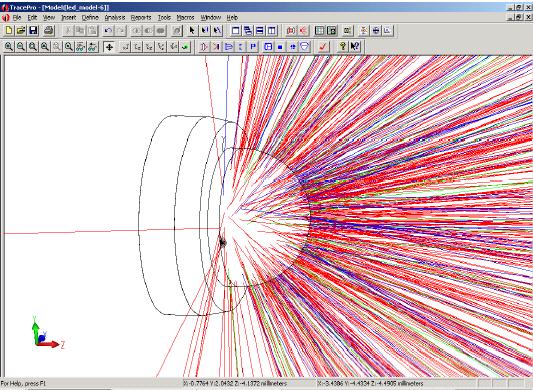
Task: Open the Define menu
Action: coord(90,17)
